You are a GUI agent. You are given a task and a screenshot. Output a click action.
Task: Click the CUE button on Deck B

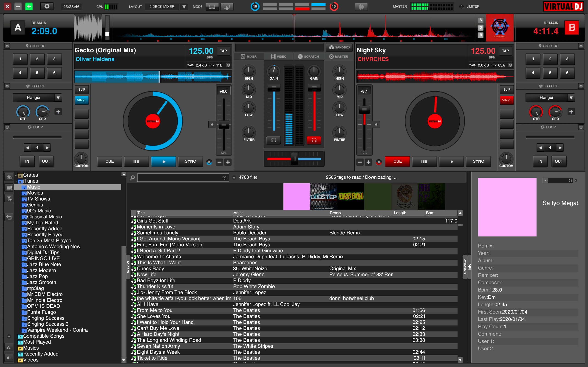coord(397,161)
